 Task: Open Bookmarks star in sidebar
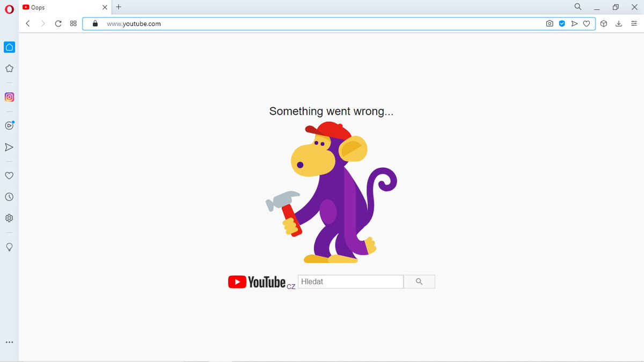(x=9, y=69)
